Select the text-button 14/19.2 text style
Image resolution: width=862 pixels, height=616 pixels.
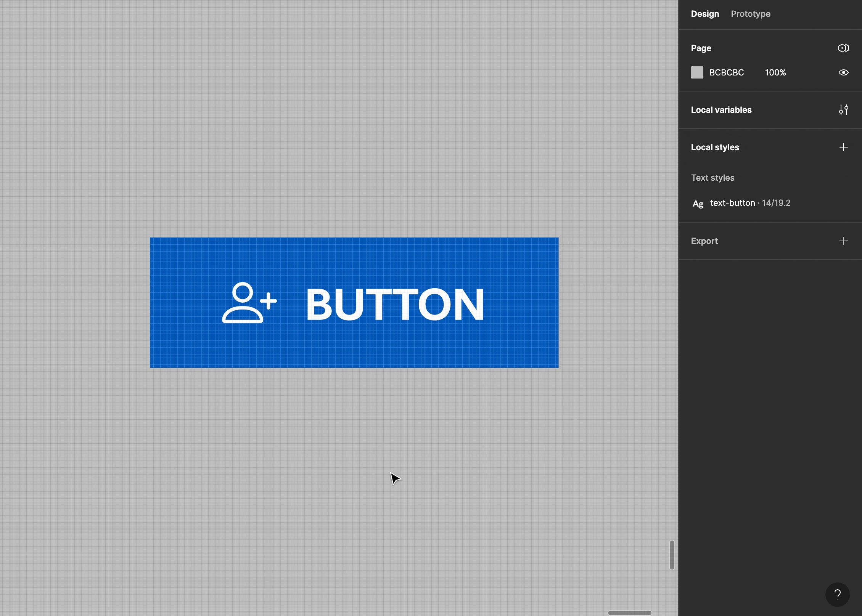tap(750, 203)
